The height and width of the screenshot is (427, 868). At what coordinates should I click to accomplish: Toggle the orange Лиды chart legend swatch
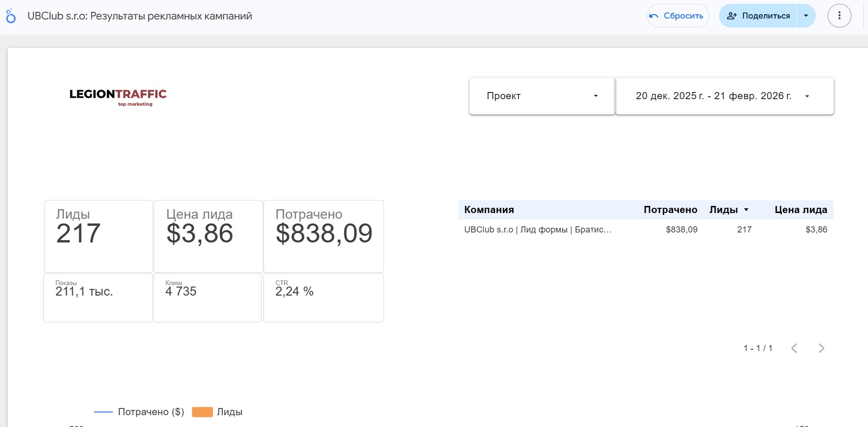point(203,412)
